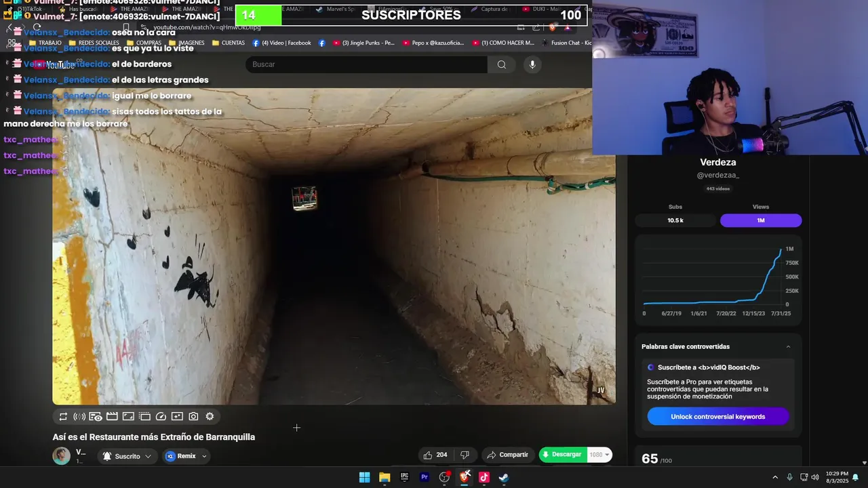Open the TRABAJO bookmarks folder

pos(45,43)
